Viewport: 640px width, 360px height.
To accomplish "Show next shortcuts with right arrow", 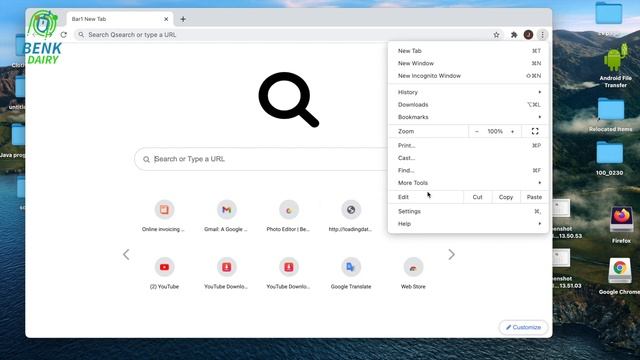I will point(451,255).
